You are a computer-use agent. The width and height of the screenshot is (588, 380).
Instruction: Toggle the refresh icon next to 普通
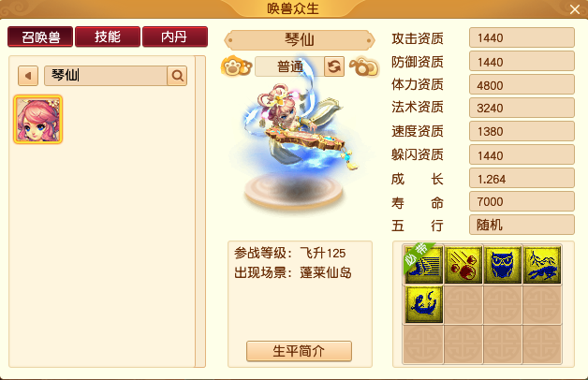tap(334, 66)
